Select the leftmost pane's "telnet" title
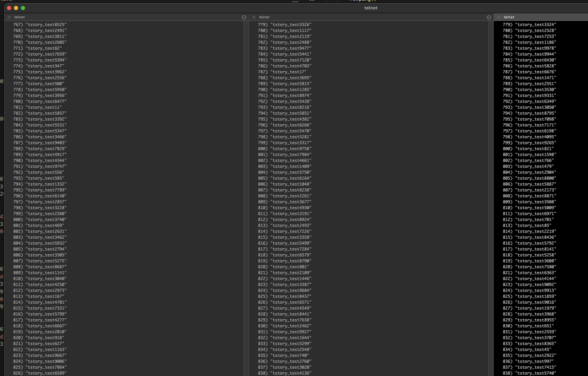The width and height of the screenshot is (588, 376). (19, 17)
